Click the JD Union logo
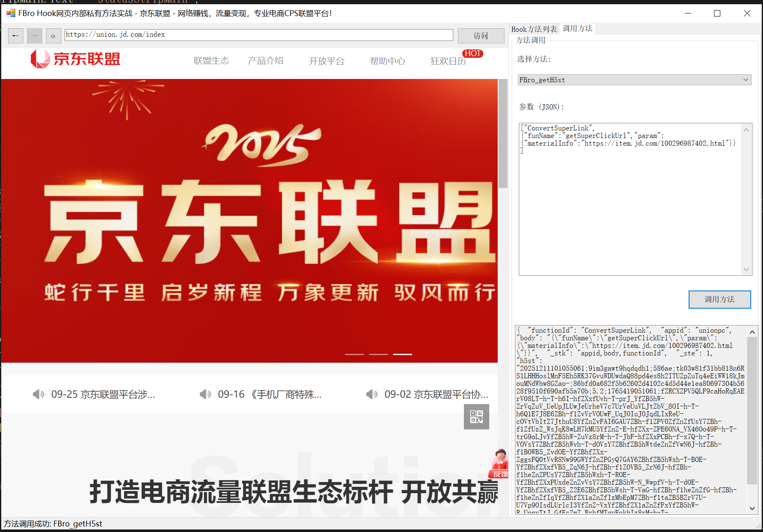Image resolution: width=763 pixels, height=532 pixels. click(x=76, y=59)
